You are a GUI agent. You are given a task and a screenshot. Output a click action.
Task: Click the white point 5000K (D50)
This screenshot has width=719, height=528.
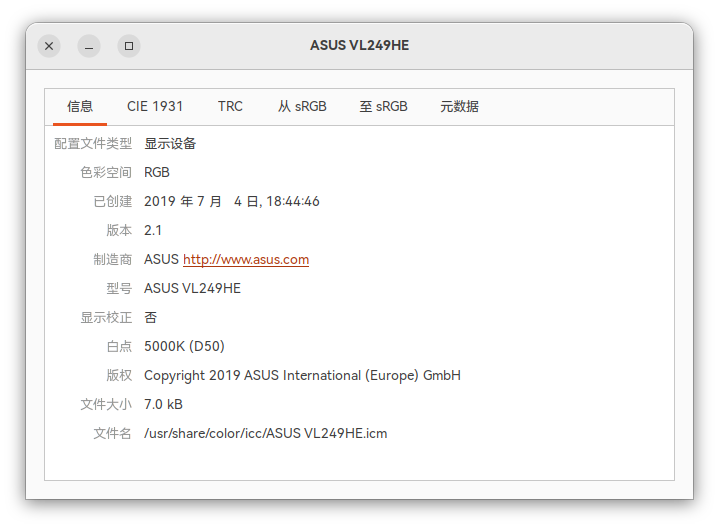[184, 346]
